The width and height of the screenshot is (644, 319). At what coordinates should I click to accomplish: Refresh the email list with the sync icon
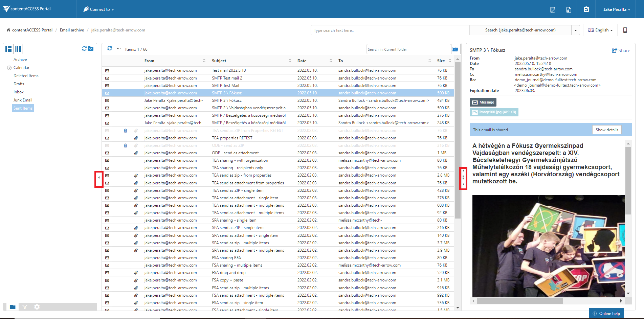point(110,49)
